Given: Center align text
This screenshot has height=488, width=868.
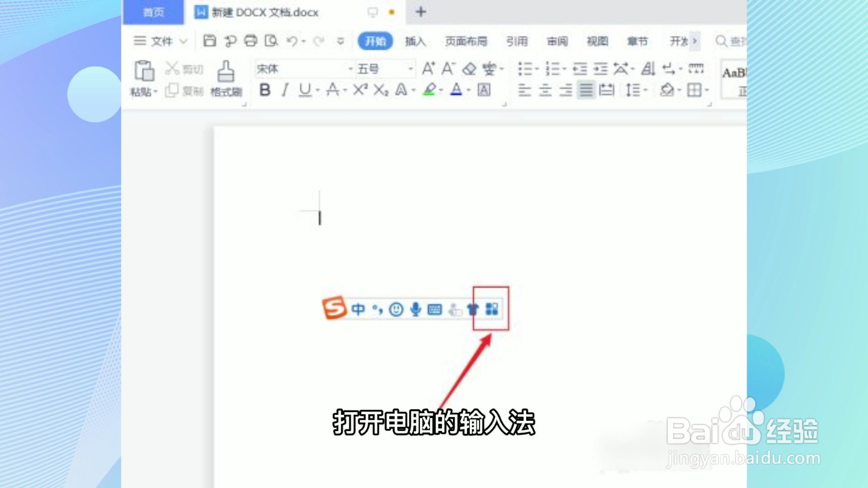Looking at the screenshot, I should (x=545, y=90).
